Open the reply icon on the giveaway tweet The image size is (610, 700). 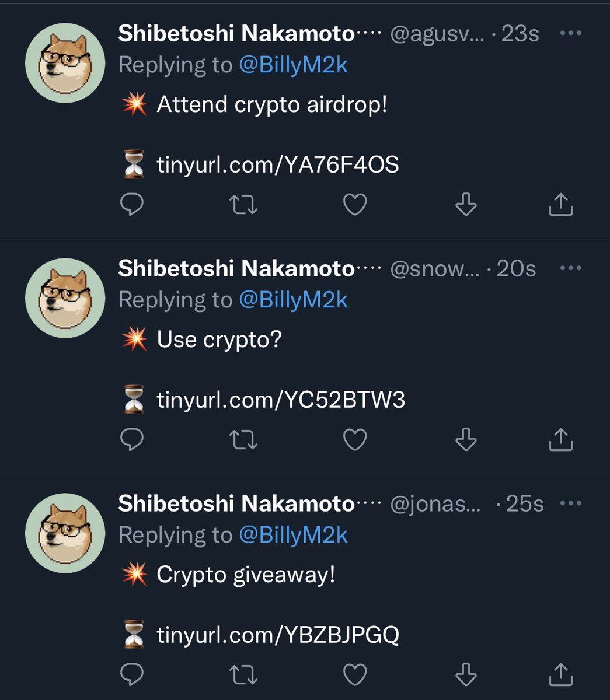[x=133, y=675]
